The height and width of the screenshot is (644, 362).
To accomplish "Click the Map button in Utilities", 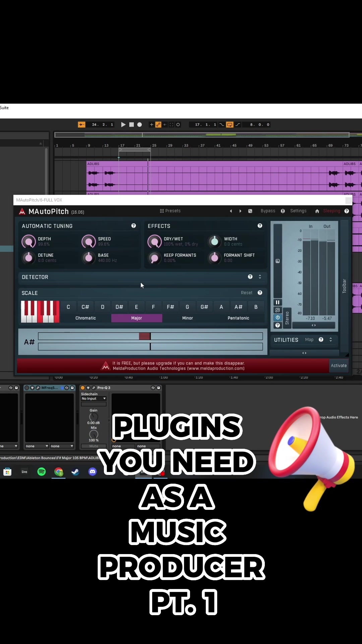I will [309, 340].
